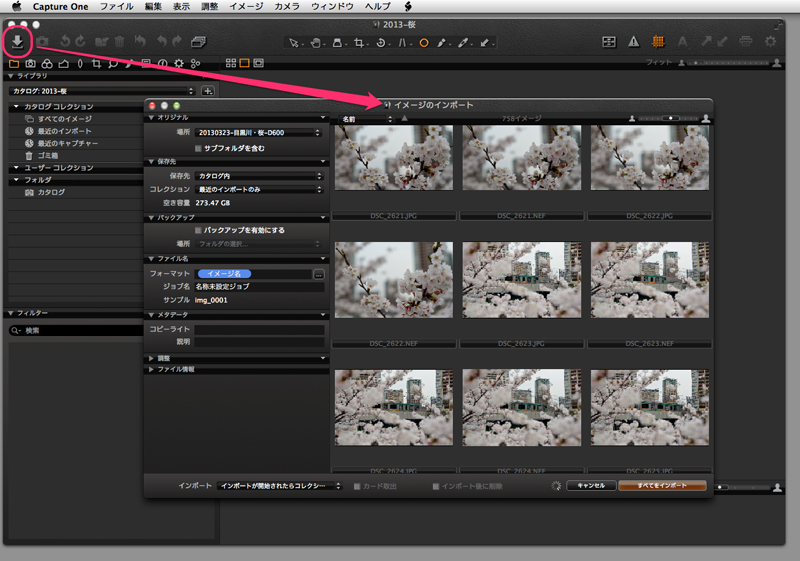The image size is (800, 561).
Task: Select the Pan hand cursor tool
Action: coord(315,43)
